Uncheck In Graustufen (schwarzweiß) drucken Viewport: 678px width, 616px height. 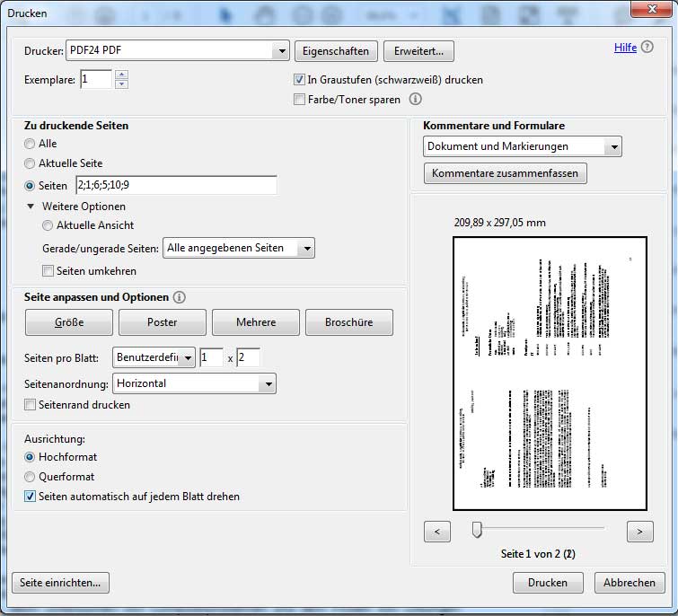click(299, 80)
